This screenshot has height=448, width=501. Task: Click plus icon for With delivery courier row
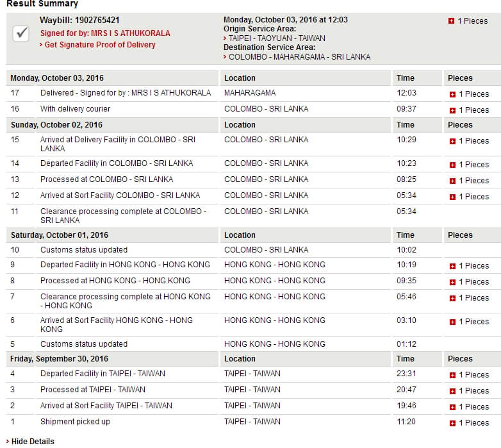tap(452, 110)
